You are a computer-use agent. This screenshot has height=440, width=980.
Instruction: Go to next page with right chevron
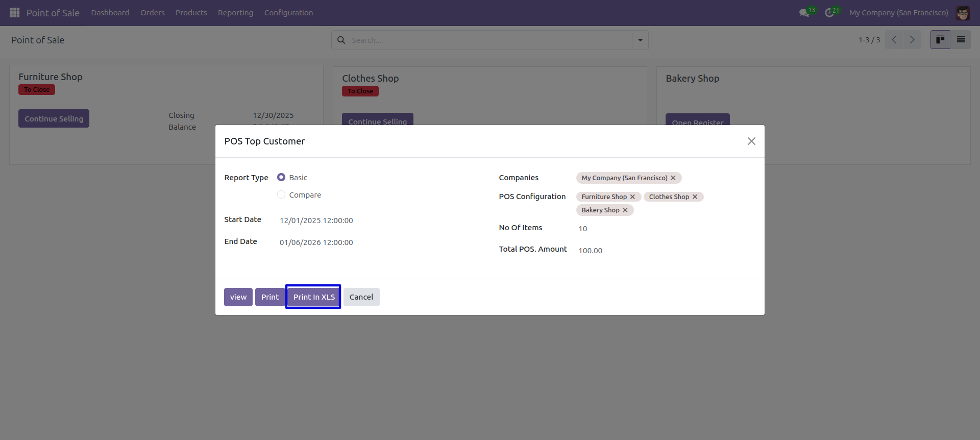click(912, 39)
